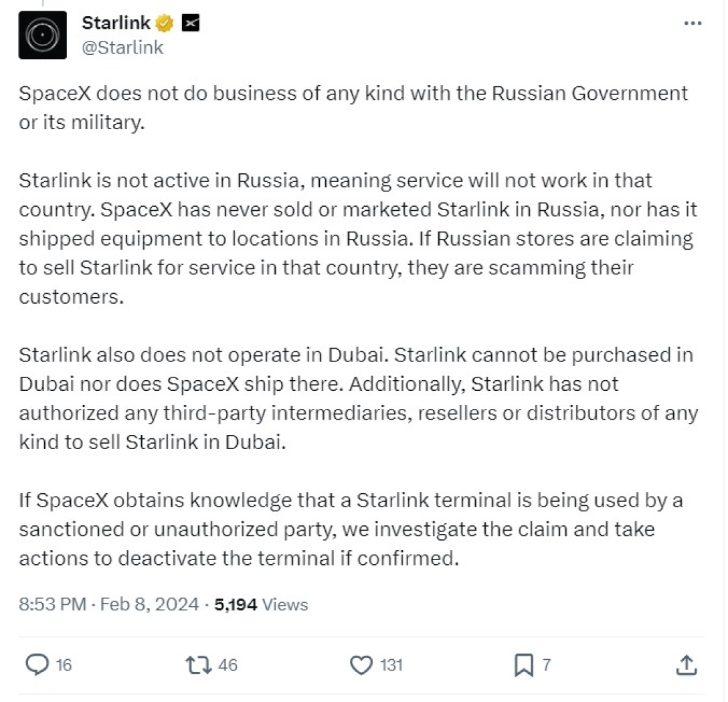
Task: Click the reply count 16
Action: coord(64,665)
